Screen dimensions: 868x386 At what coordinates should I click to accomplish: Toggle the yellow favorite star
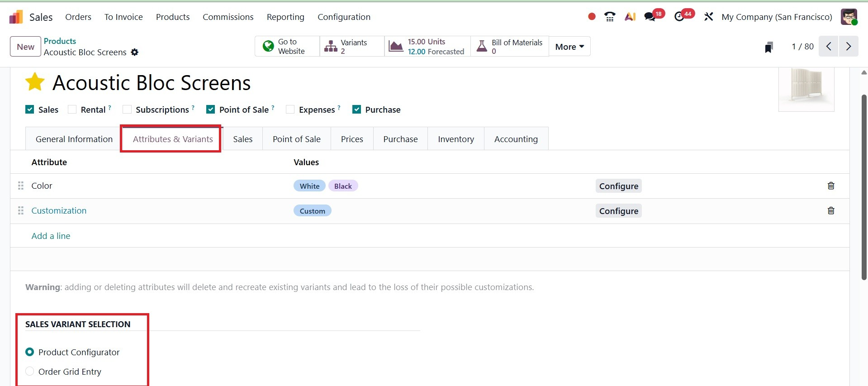(35, 82)
